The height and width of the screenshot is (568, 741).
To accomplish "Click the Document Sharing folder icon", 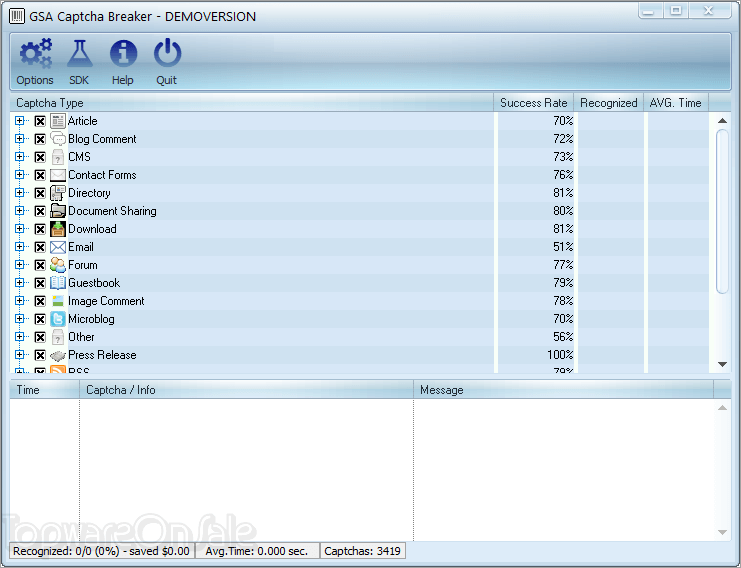I will [58, 211].
